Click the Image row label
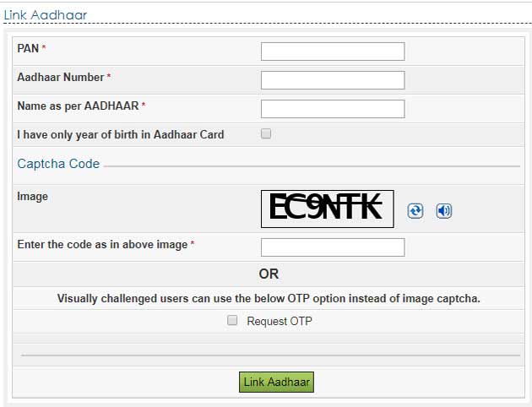Image resolution: width=532 pixels, height=407 pixels. [33, 197]
